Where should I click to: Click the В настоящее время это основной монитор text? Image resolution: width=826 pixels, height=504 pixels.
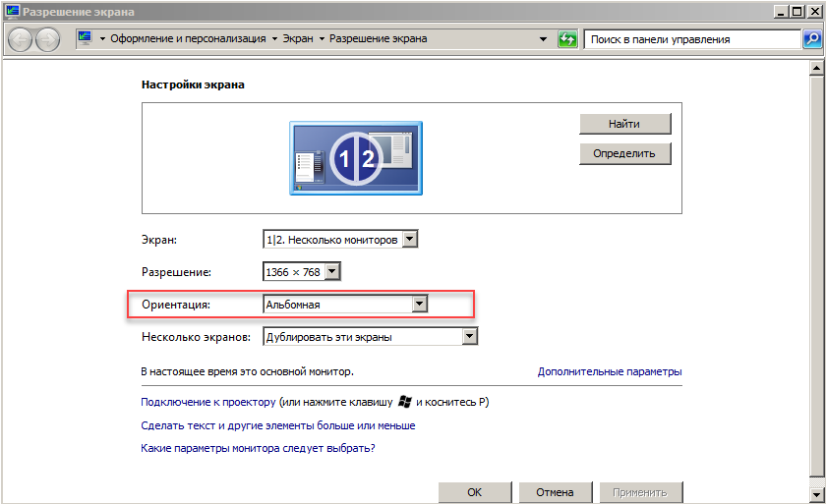tap(247, 371)
